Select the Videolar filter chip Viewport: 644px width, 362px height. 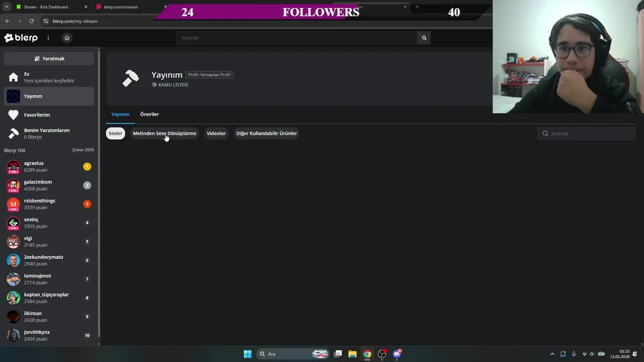coord(216,133)
